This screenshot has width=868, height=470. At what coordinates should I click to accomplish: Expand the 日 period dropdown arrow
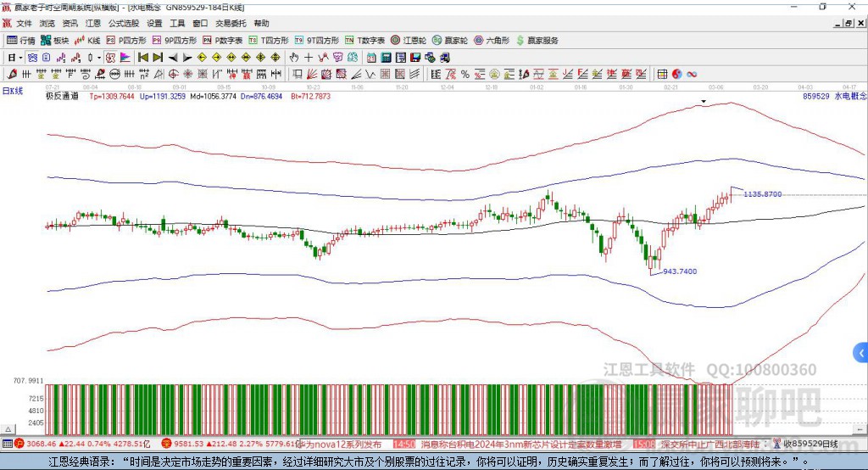(x=20, y=58)
